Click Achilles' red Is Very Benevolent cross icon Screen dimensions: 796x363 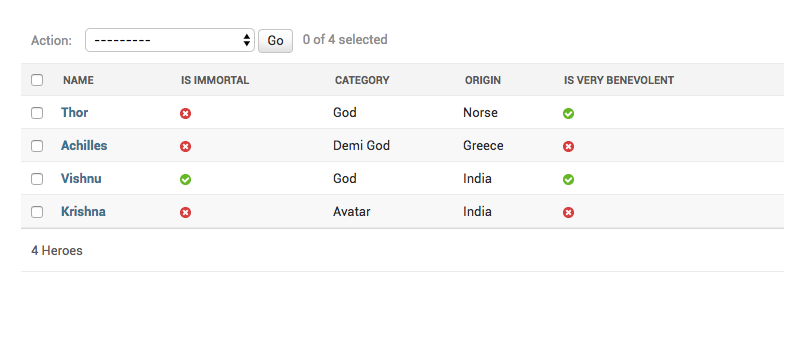[x=569, y=146]
